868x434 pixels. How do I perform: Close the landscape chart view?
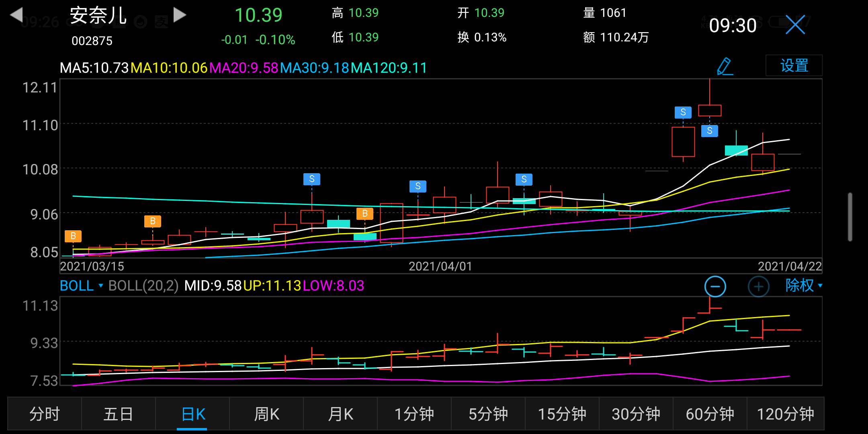click(795, 25)
